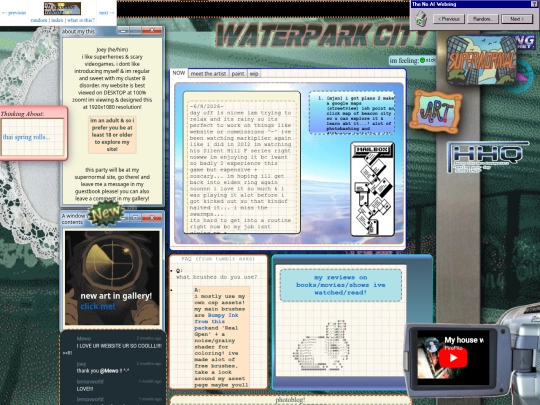Open the webring 'random' link
Viewport: 540px width, 405px height.
pyautogui.click(x=39, y=20)
